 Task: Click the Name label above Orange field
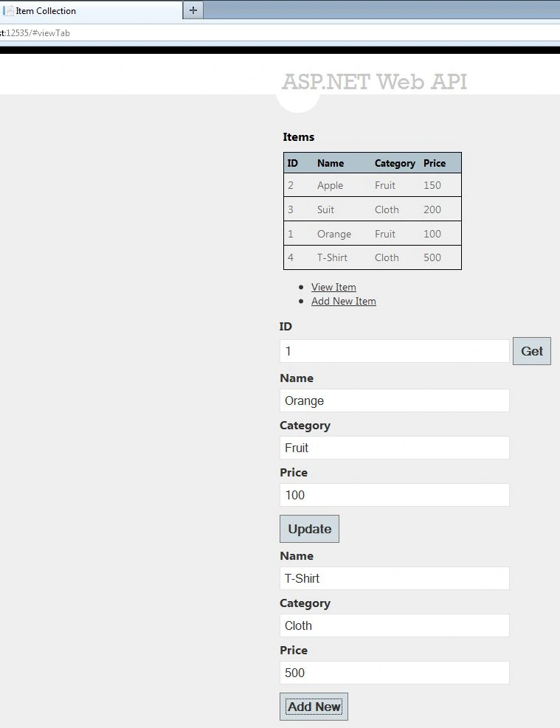297,378
